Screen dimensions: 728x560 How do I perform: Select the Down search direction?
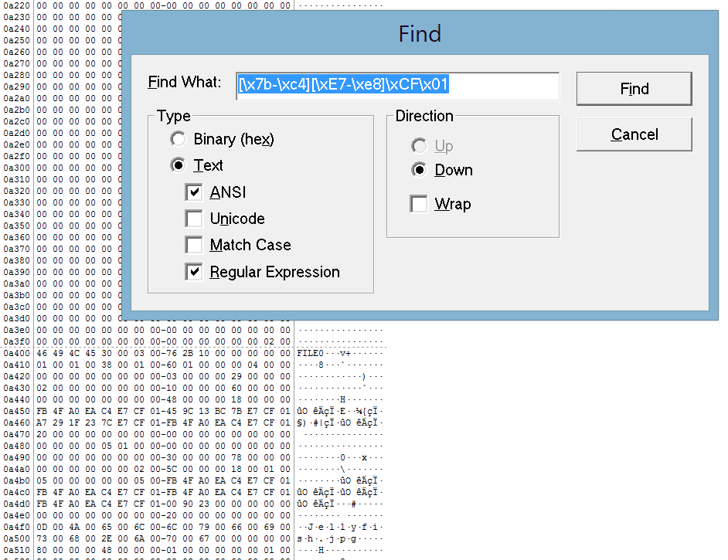419,170
